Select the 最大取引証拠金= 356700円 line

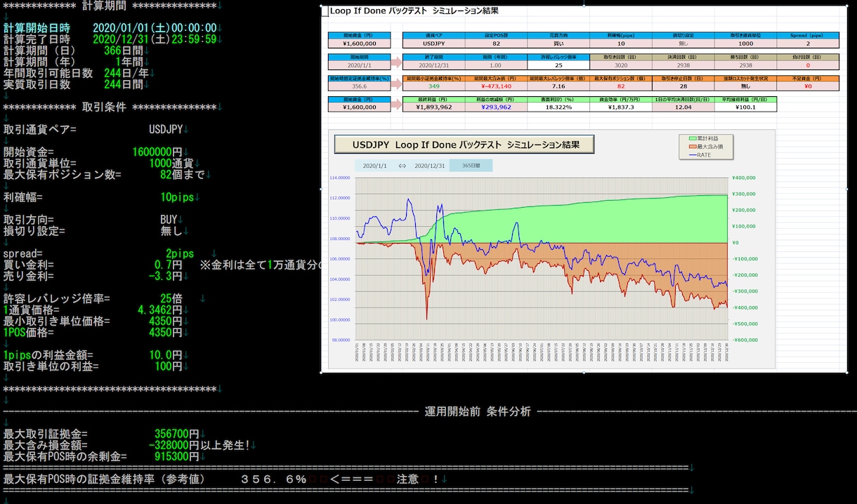pos(103,435)
